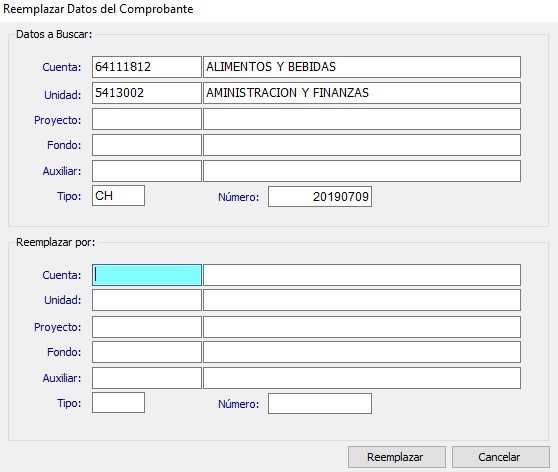Focus the search Cuenta field containing 64111812
The image size is (558, 472).
tap(147, 67)
